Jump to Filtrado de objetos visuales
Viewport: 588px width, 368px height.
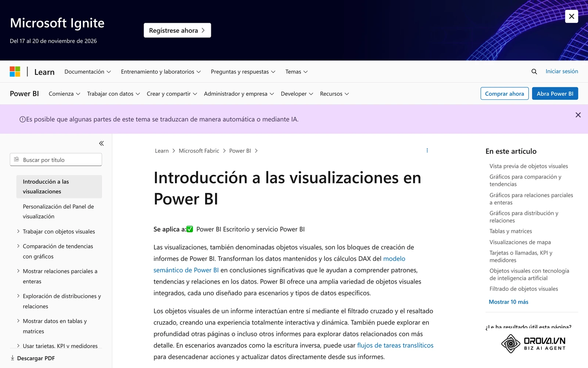click(524, 289)
